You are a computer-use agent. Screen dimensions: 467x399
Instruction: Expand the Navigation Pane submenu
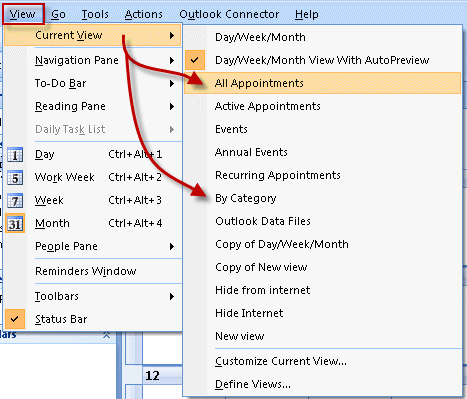[93, 60]
